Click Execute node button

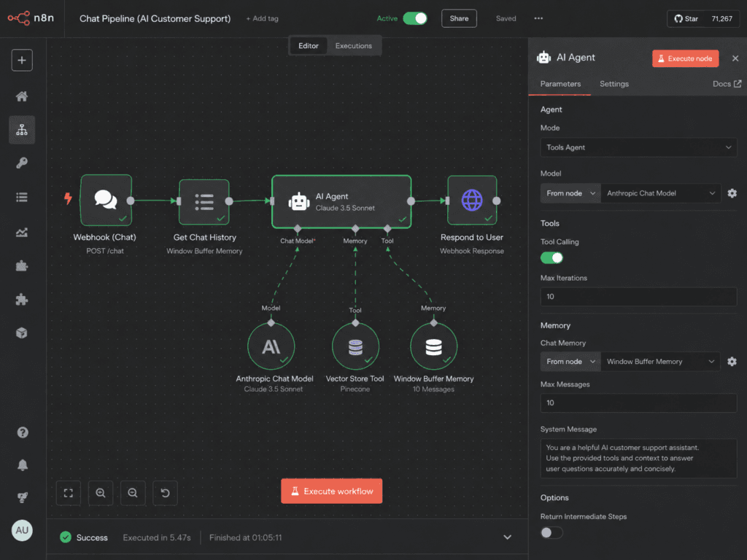click(685, 58)
